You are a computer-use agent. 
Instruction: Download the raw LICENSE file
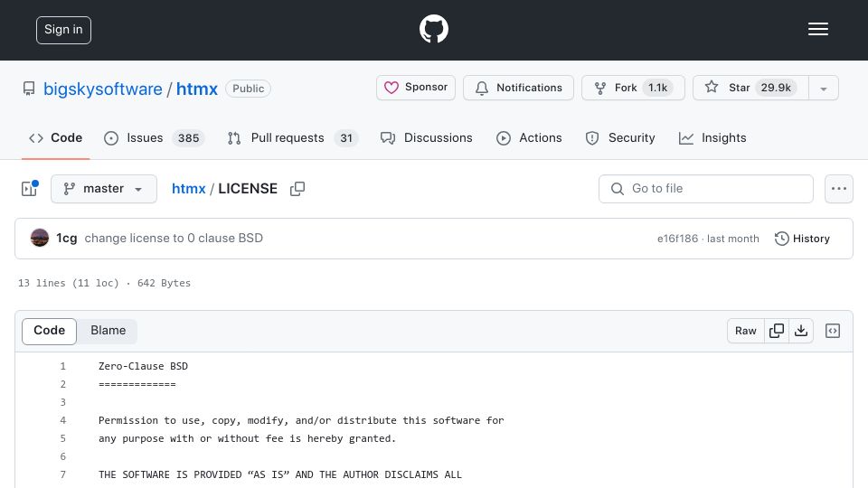tap(800, 331)
